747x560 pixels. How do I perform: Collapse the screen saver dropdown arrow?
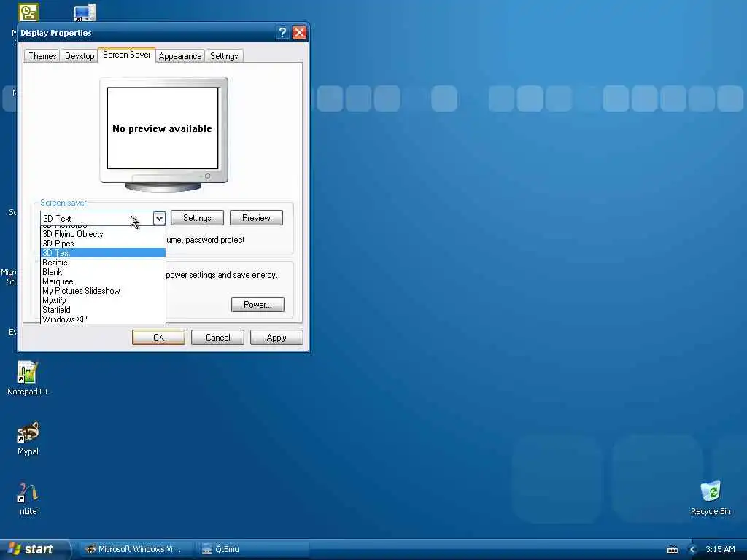point(159,218)
